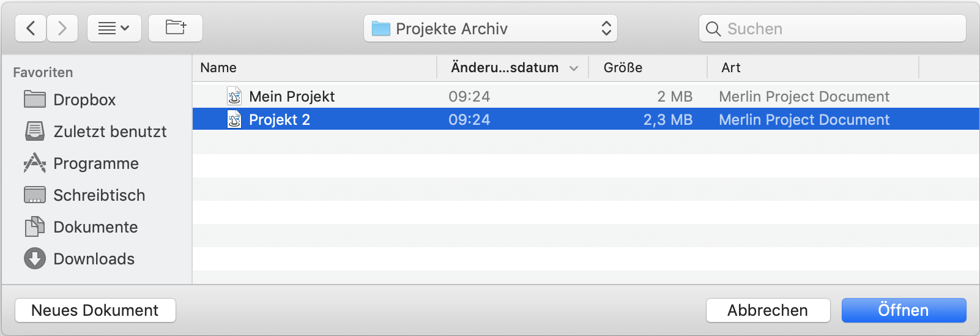Click the Dropbox folder icon in sidebar
Image resolution: width=980 pixels, height=336 pixels.
[35, 100]
